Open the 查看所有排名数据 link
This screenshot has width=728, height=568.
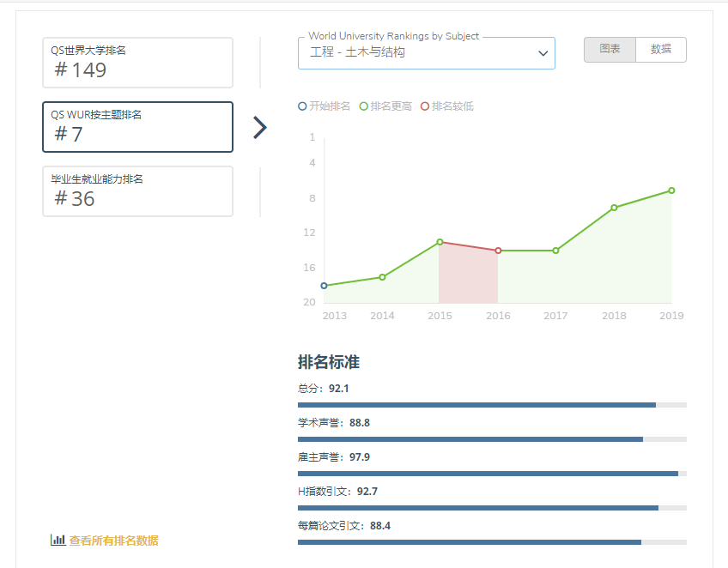(x=113, y=541)
